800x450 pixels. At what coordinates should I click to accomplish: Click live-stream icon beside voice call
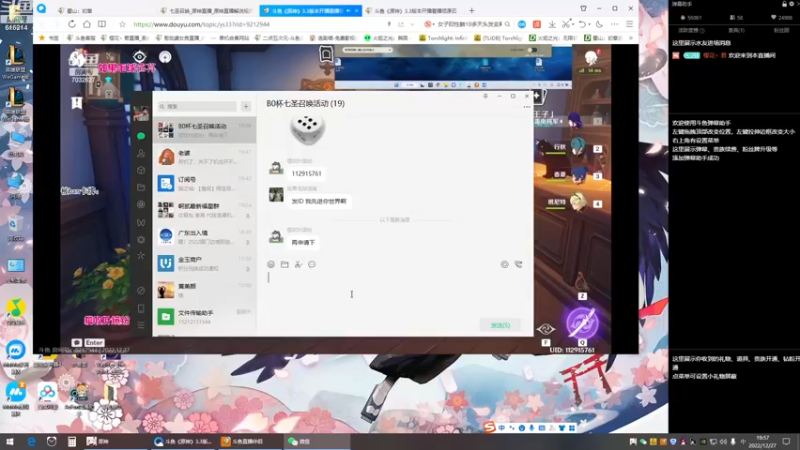tap(504, 264)
